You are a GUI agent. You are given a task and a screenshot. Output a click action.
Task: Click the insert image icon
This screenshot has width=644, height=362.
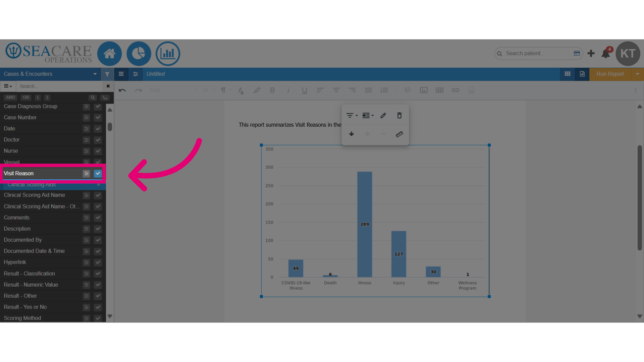pyautogui.click(x=424, y=90)
